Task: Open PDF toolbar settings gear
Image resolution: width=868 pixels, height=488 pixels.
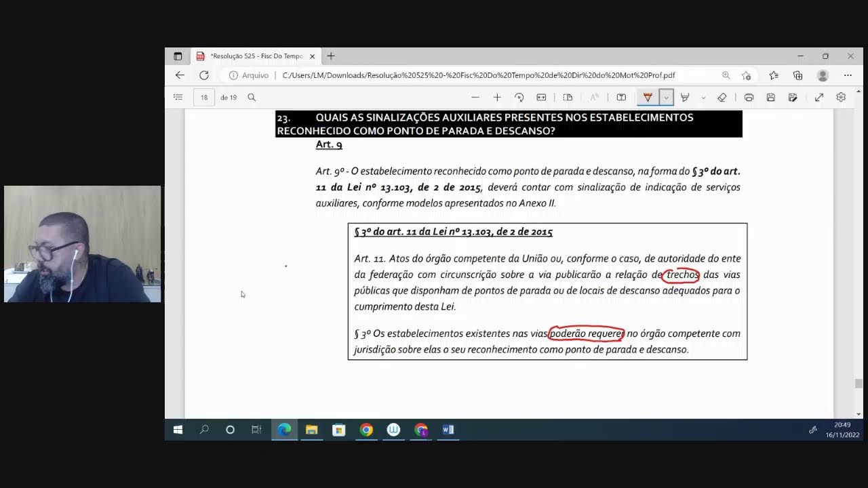Action: point(841,98)
